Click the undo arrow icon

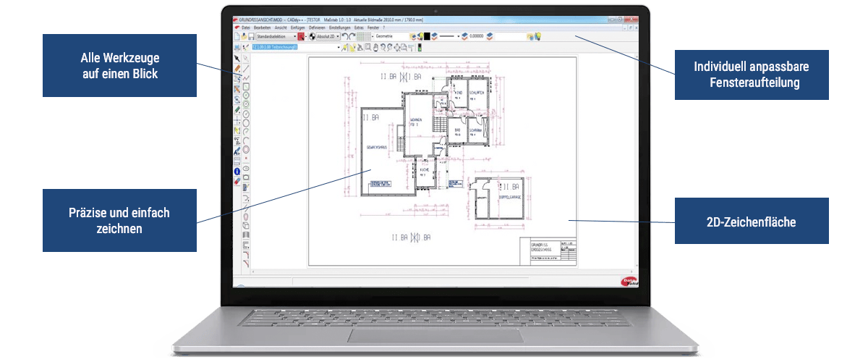pos(345,36)
